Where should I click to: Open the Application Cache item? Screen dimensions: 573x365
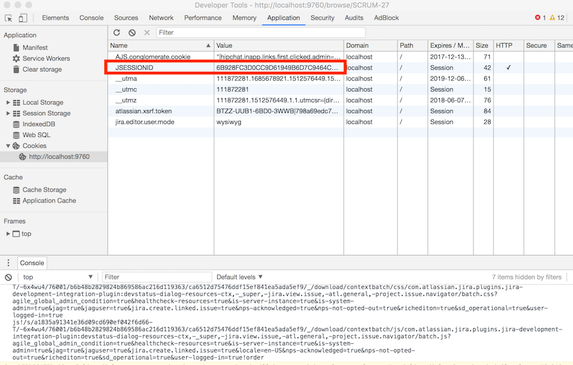(44, 201)
